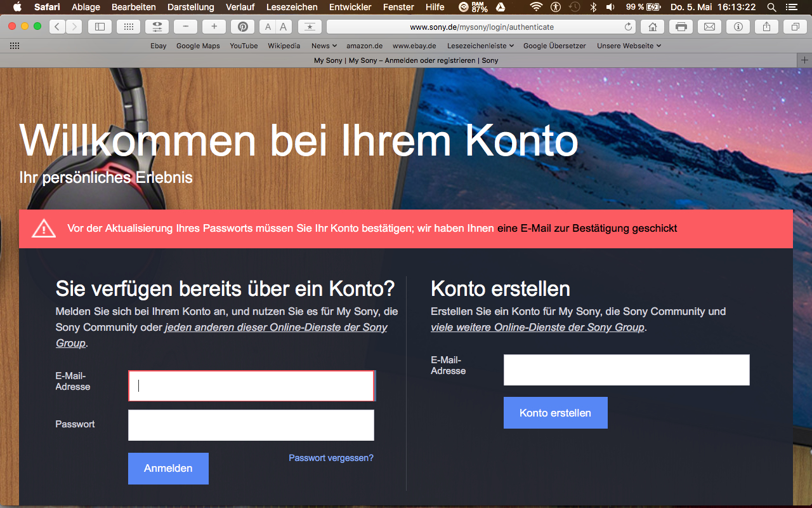Open the Share toolbar button
812x508 pixels.
pos(766,27)
